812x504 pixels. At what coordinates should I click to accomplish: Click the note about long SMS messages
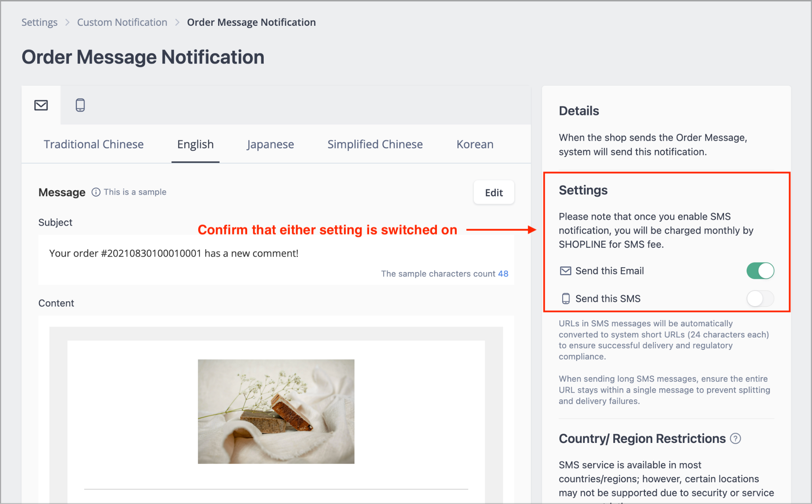[665, 390]
